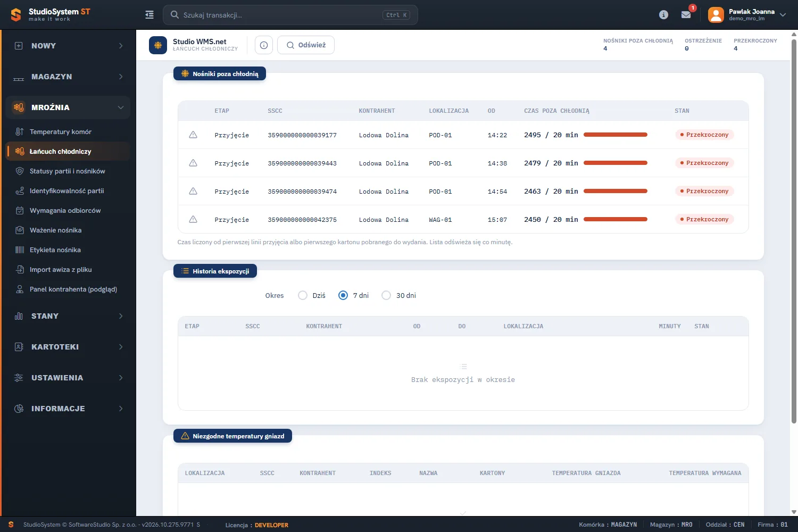Open the messages envelope icon
Screen dimensions: 798x532
tap(686, 15)
